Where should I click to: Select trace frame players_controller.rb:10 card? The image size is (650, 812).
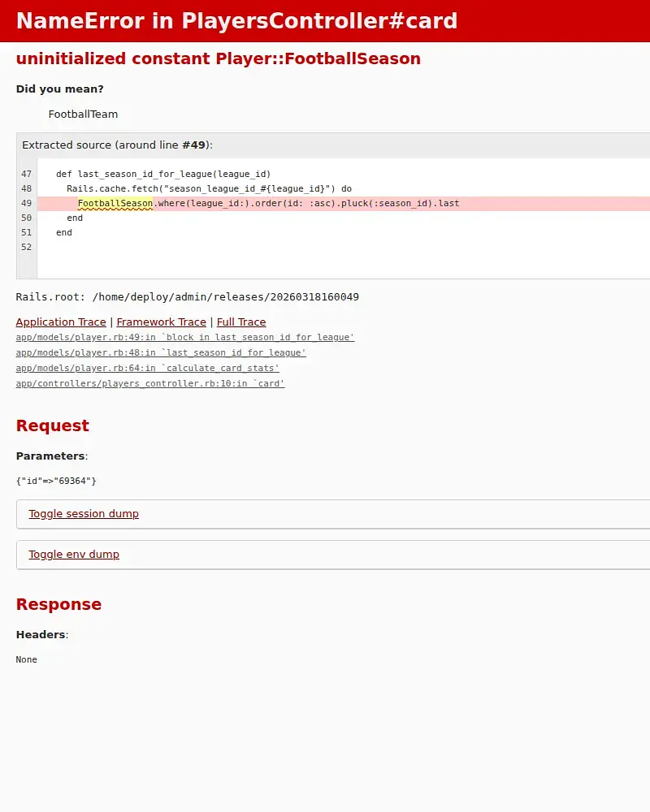(x=149, y=384)
